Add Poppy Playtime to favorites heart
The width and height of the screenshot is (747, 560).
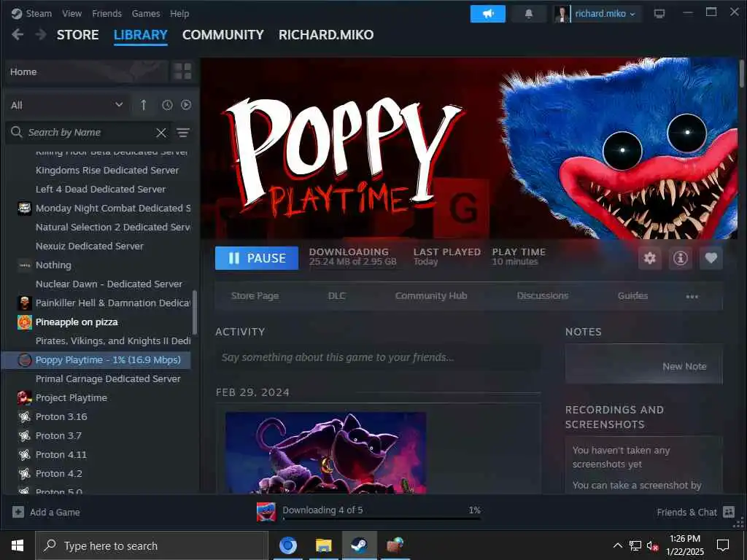(x=711, y=258)
